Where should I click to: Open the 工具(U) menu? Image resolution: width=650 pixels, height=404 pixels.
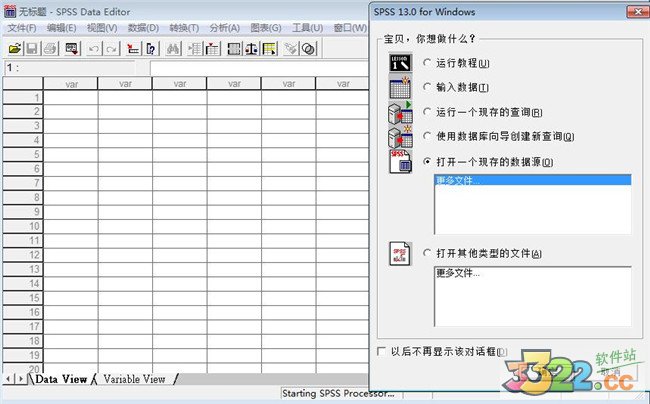click(307, 28)
